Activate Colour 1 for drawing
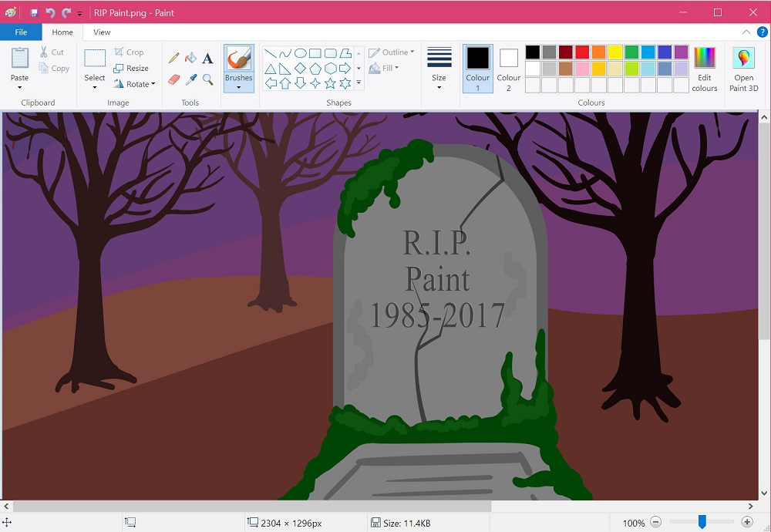Image resolution: width=771 pixels, height=532 pixels. [x=477, y=68]
